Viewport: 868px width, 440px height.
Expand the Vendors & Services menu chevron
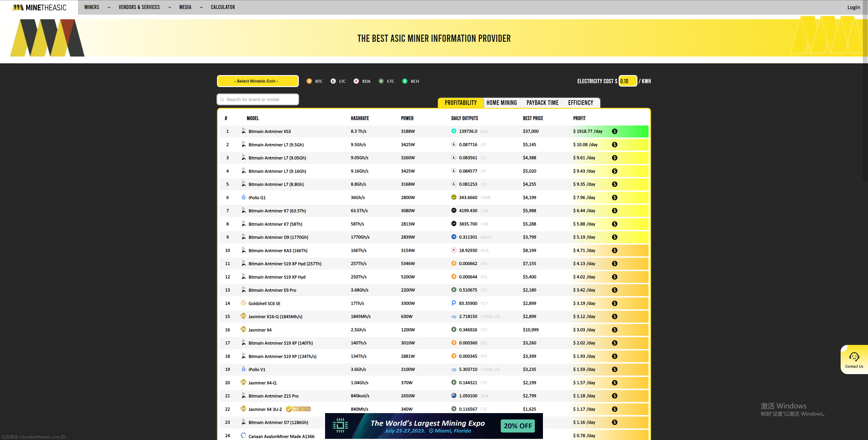click(x=170, y=7)
